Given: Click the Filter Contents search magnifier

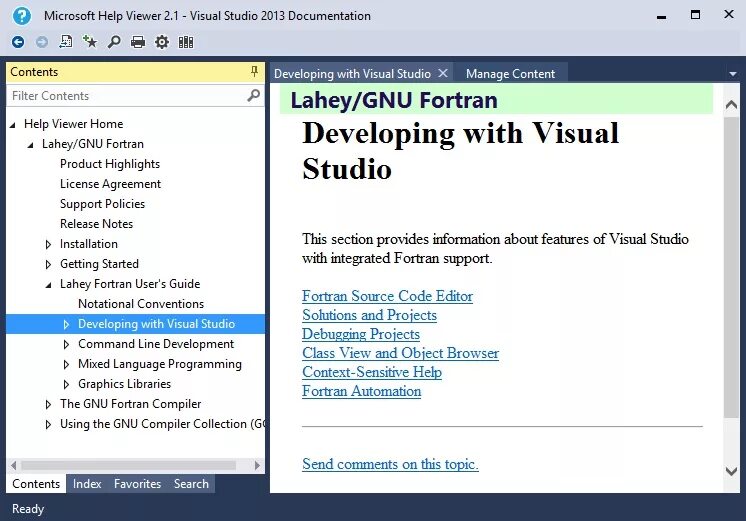Looking at the screenshot, I should (254, 95).
